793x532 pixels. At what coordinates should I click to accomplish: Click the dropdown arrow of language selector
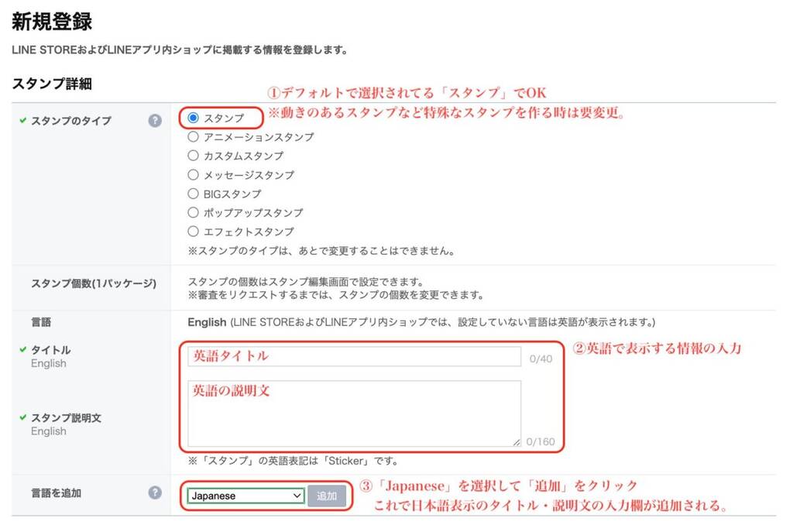click(x=297, y=496)
